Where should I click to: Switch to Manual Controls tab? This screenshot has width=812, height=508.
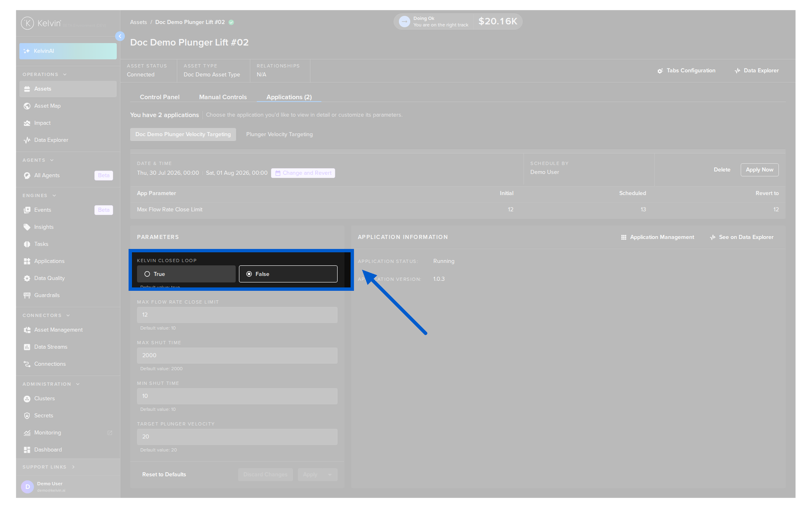[223, 97]
